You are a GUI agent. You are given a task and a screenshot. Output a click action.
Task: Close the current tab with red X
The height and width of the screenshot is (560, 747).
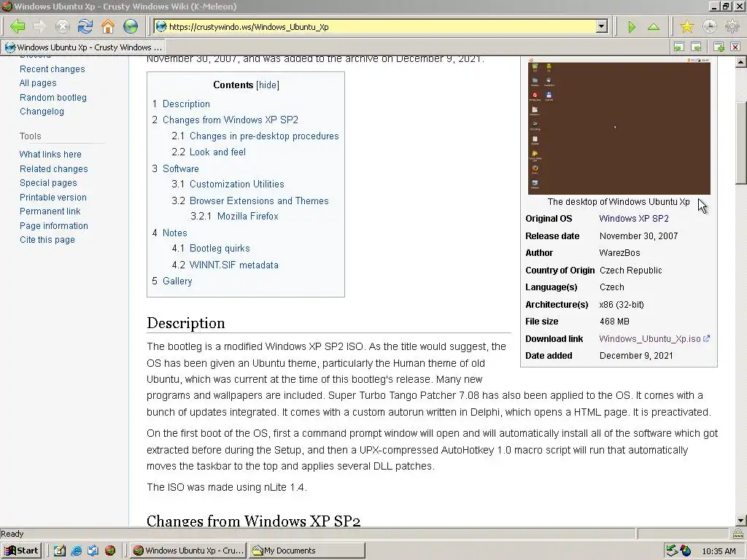pyautogui.click(x=735, y=47)
